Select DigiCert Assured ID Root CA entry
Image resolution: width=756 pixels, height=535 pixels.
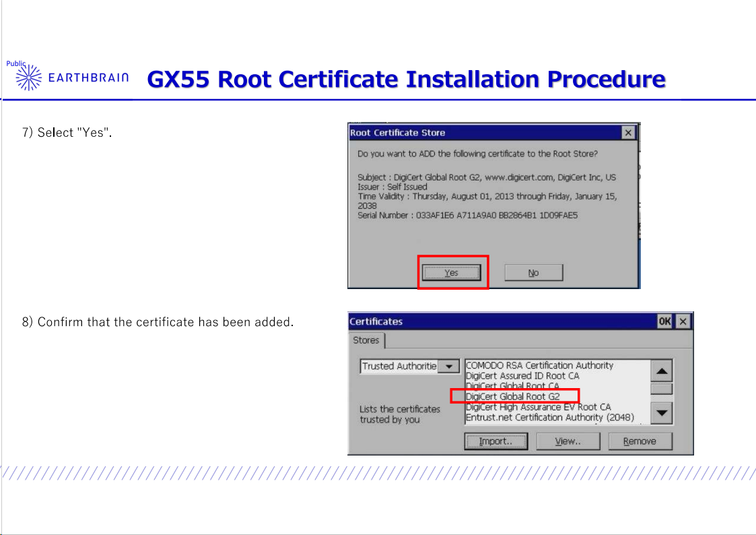click(x=522, y=376)
